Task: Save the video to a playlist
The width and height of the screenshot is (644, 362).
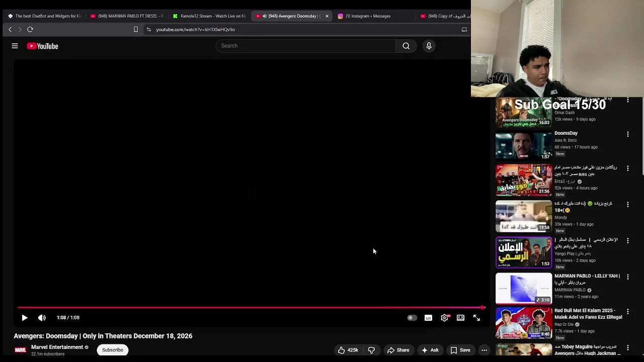Action: [x=460, y=350]
